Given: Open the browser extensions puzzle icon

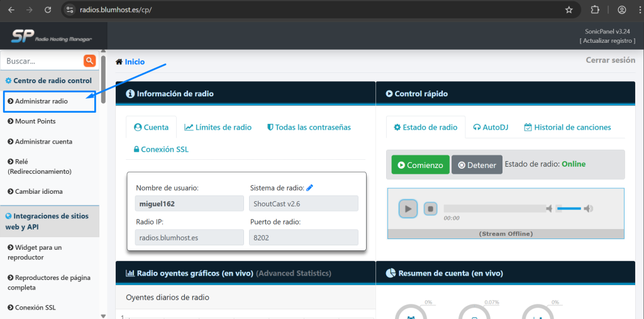Looking at the screenshot, I should click(x=595, y=10).
